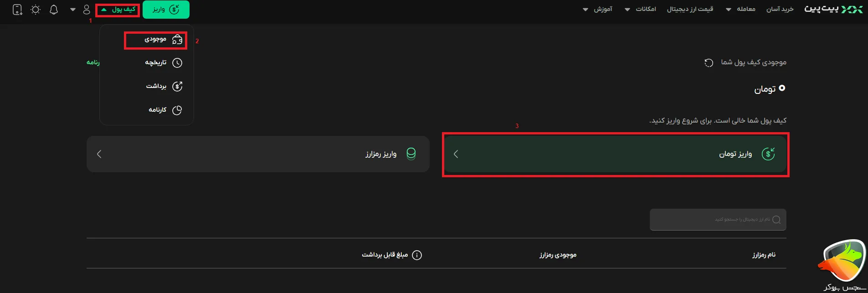Click the واریز تومان card
This screenshot has width=868, height=293.
[x=616, y=154]
